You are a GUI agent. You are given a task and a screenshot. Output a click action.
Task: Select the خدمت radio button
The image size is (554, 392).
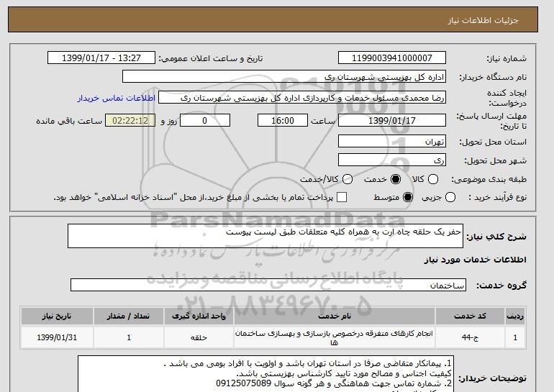click(x=396, y=179)
